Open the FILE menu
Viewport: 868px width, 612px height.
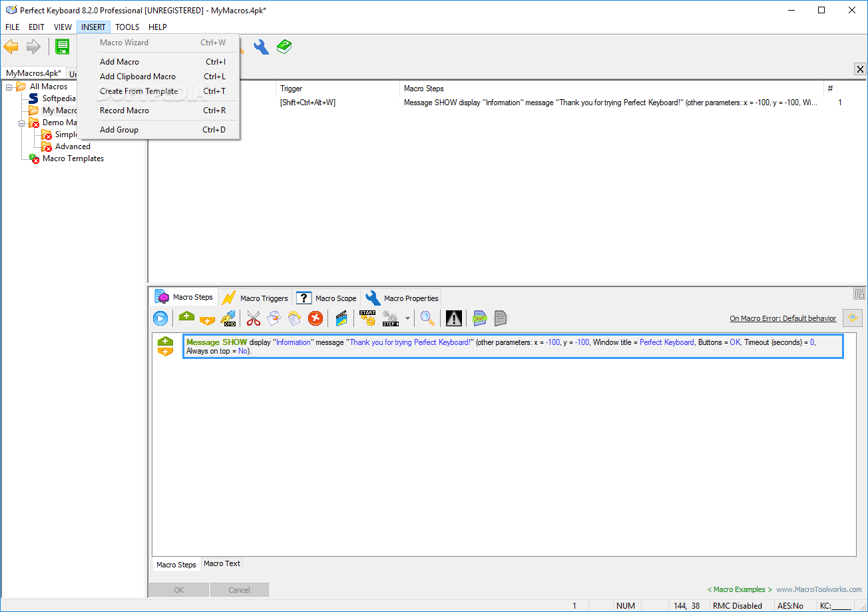click(13, 27)
